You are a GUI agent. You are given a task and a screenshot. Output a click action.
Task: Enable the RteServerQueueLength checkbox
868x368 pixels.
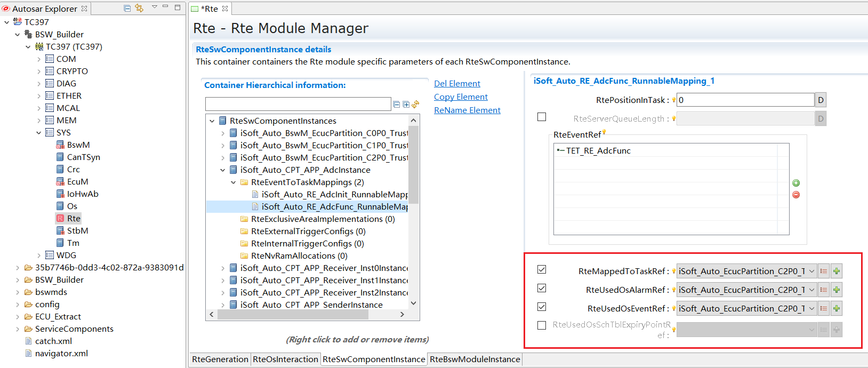tap(542, 117)
